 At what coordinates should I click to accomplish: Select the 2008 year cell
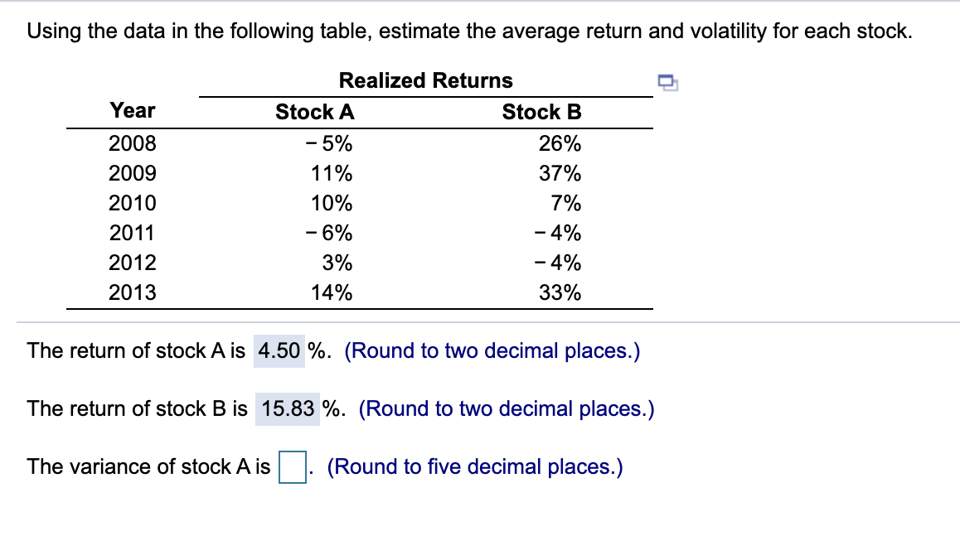click(133, 143)
